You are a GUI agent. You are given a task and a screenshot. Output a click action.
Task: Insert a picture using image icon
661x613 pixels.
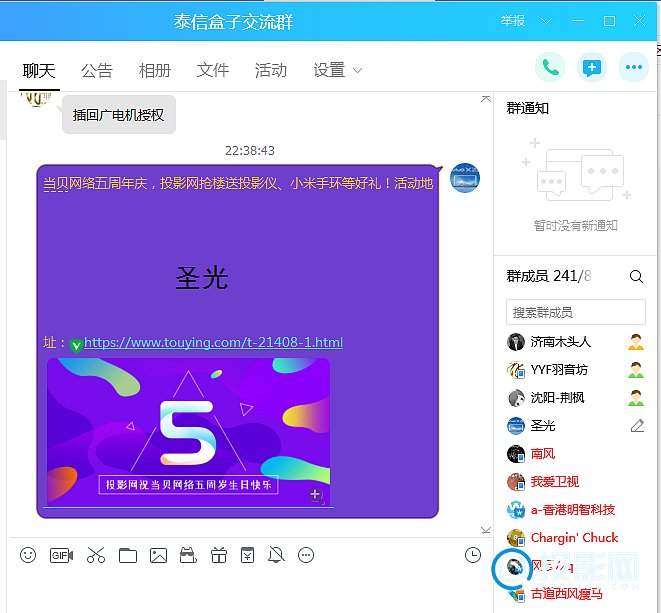pyautogui.click(x=159, y=556)
